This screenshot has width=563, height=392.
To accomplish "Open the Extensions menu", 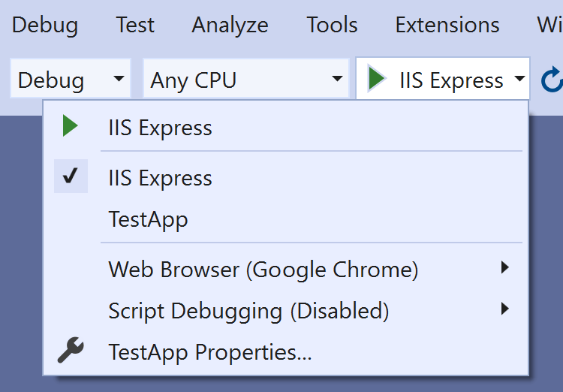I will pyautogui.click(x=447, y=25).
